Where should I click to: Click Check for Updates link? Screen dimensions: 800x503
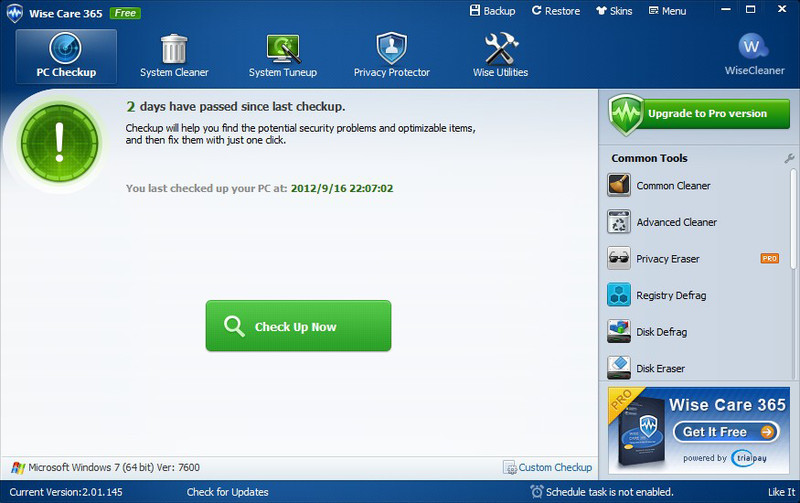pos(227,492)
